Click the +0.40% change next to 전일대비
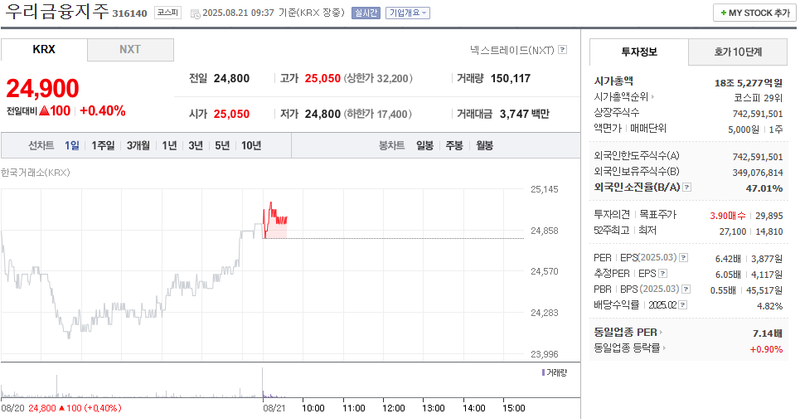Viewport: 800px width, 419px height. pyautogui.click(x=103, y=111)
